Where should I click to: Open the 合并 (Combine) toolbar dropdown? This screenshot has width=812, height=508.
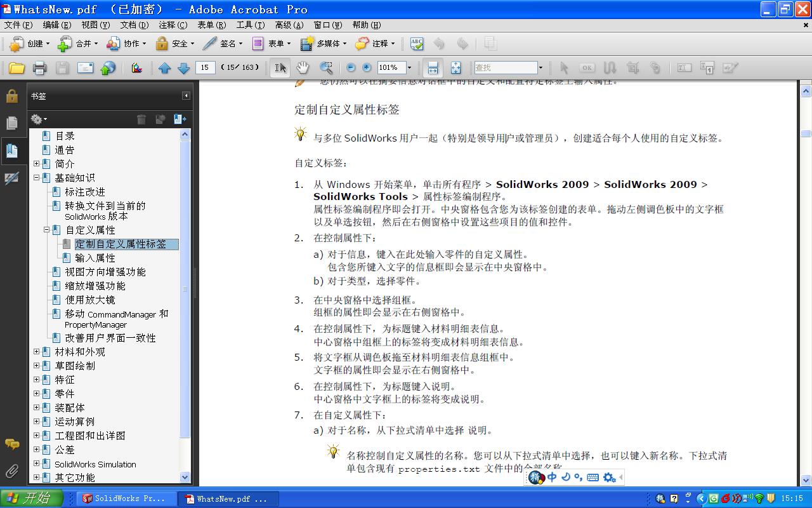[x=77, y=44]
